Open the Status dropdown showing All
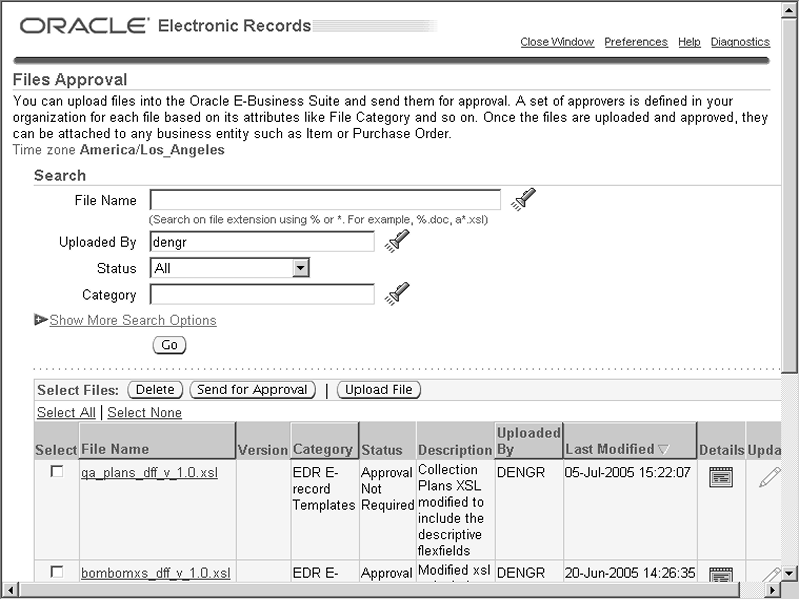This screenshot has width=800, height=600. [x=230, y=268]
